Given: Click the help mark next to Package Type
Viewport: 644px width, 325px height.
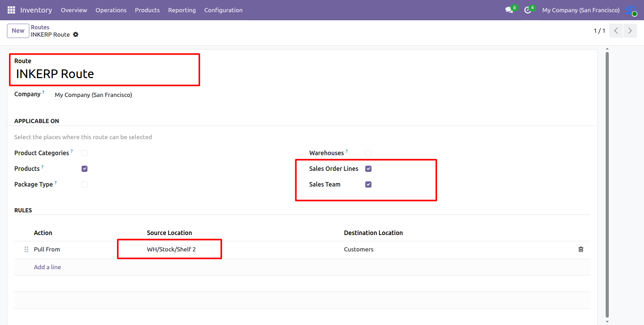Looking at the screenshot, I should coord(56,182).
